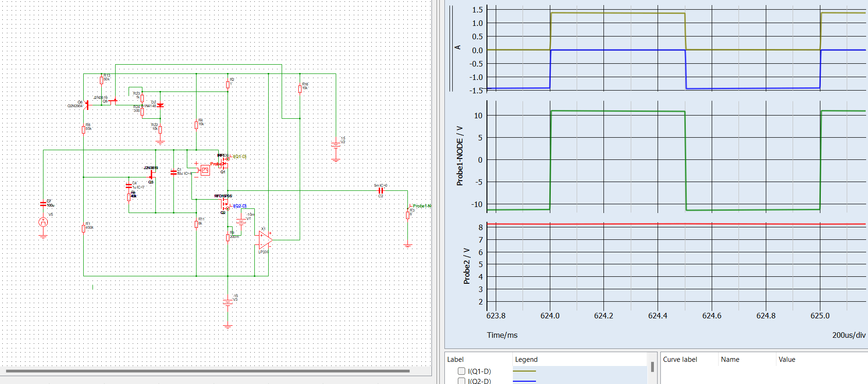
Task: Select resistor R8 40k
Action: pyautogui.click(x=129, y=197)
